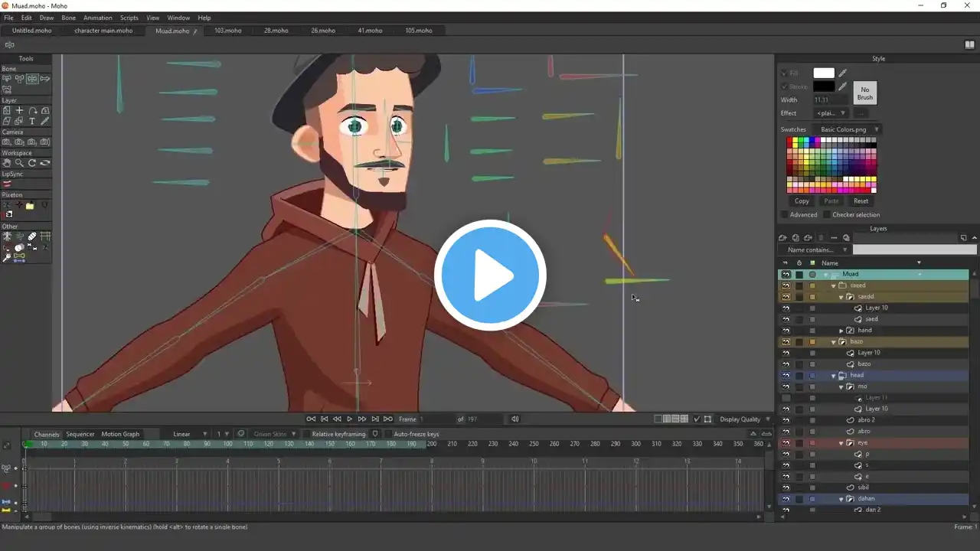This screenshot has height=551, width=980.
Task: Click the fill color eyedropper icon
Action: point(843,73)
